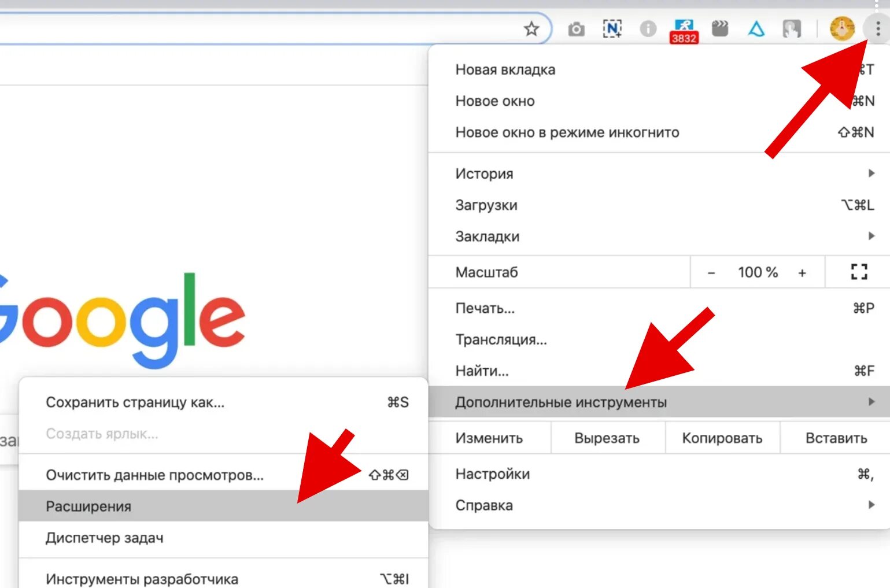Toggle fullscreen mode icon in zoom row
This screenshot has width=890, height=588.
coord(859,272)
